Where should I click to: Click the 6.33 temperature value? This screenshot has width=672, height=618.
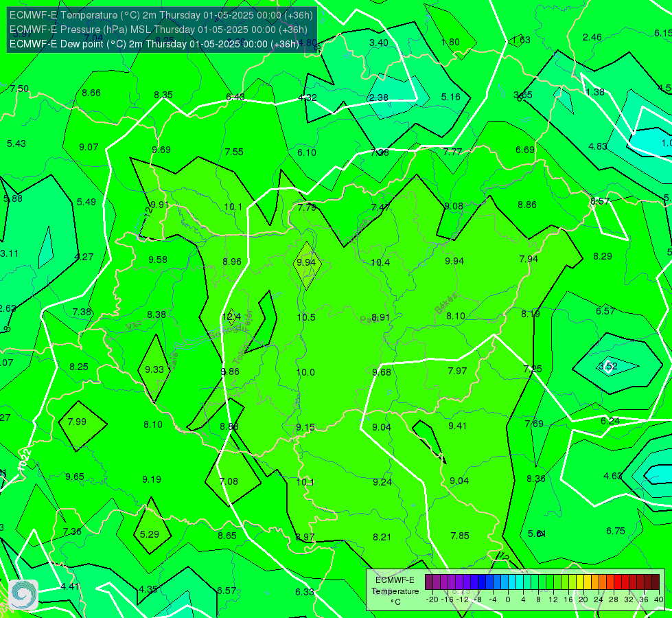(305, 593)
